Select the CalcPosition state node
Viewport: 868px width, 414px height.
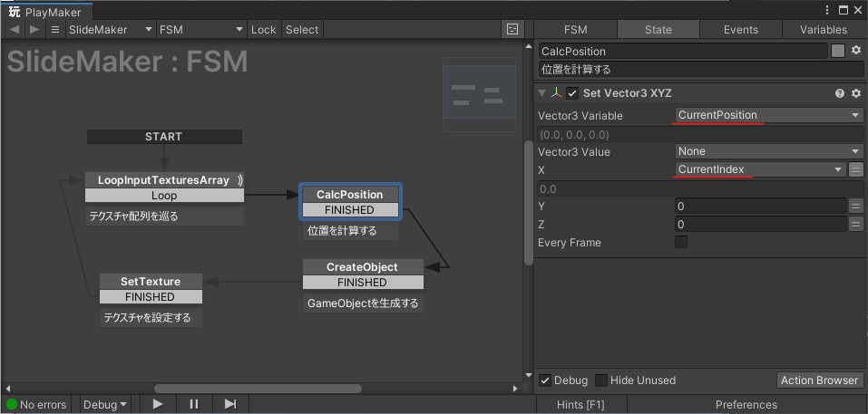pos(349,195)
